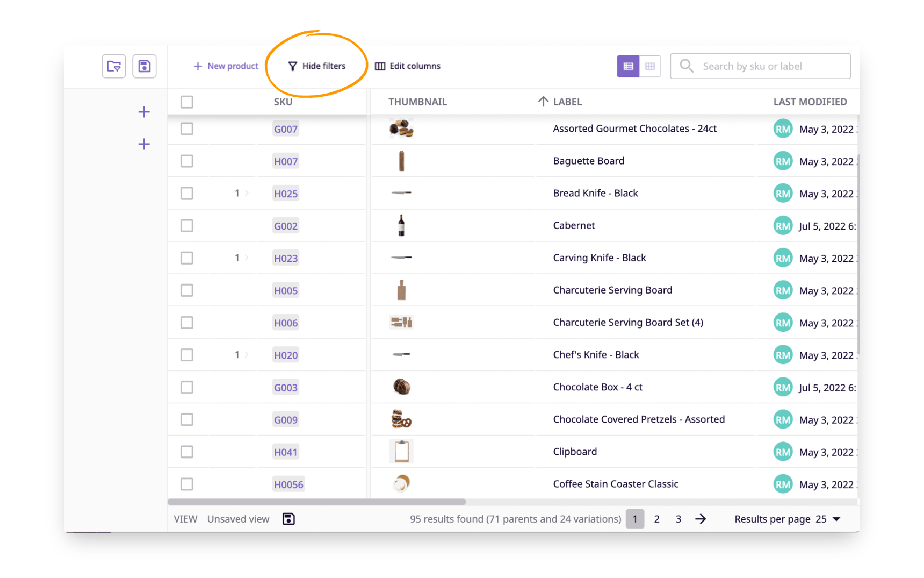Open product SKU G002
The image size is (924, 578).
click(x=285, y=225)
